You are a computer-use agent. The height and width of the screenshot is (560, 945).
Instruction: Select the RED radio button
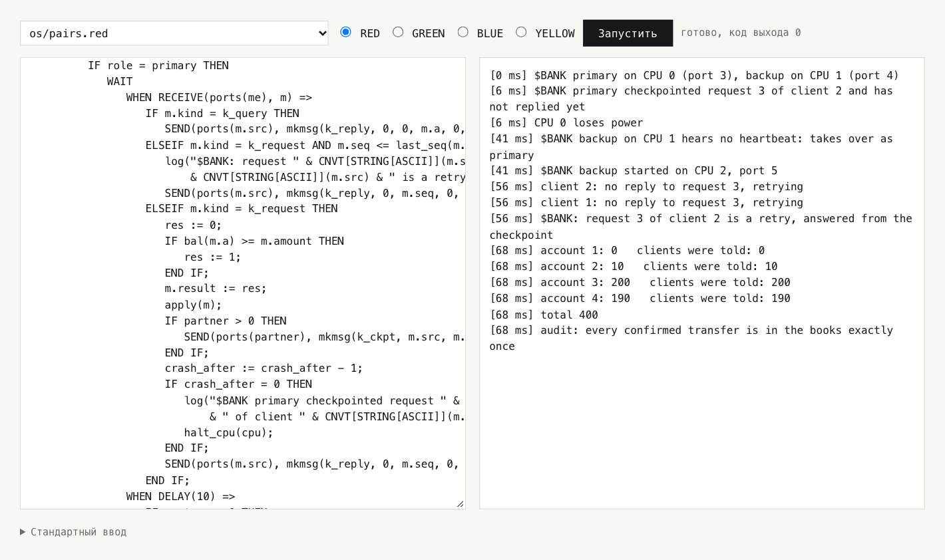tap(345, 32)
